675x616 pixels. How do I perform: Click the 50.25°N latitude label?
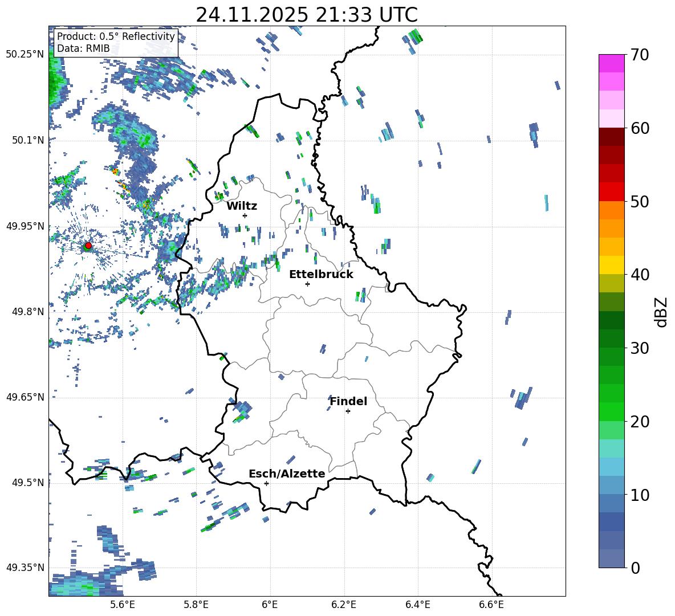[x=25, y=54]
